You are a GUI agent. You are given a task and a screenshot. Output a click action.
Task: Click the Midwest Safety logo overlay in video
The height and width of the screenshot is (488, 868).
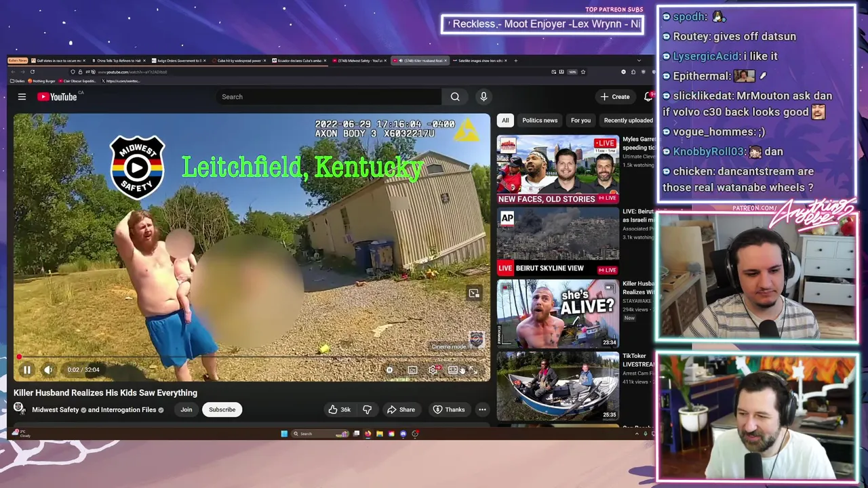pos(138,167)
